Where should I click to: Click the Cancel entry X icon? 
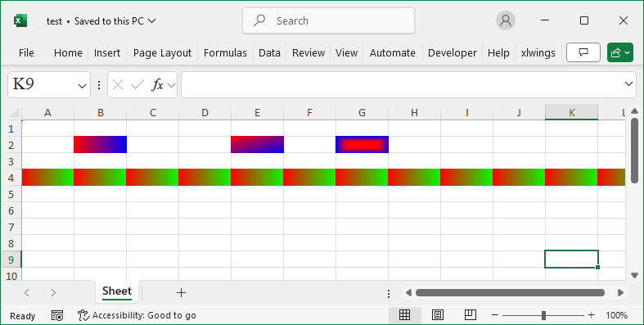pos(118,84)
